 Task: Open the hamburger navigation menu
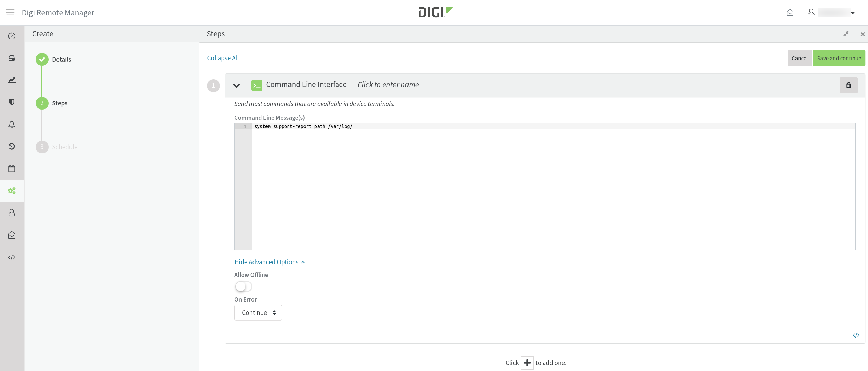point(10,13)
